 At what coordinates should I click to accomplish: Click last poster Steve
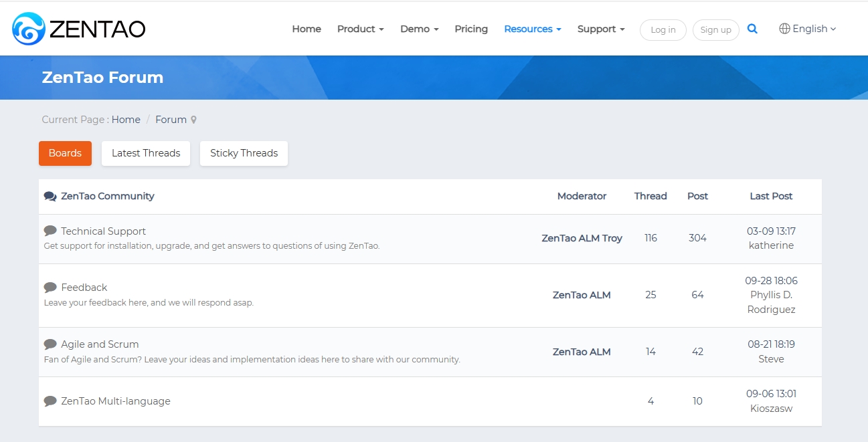tap(771, 359)
